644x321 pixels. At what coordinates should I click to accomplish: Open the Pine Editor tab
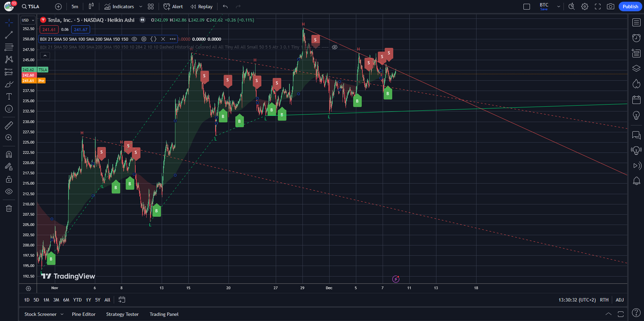click(x=84, y=314)
